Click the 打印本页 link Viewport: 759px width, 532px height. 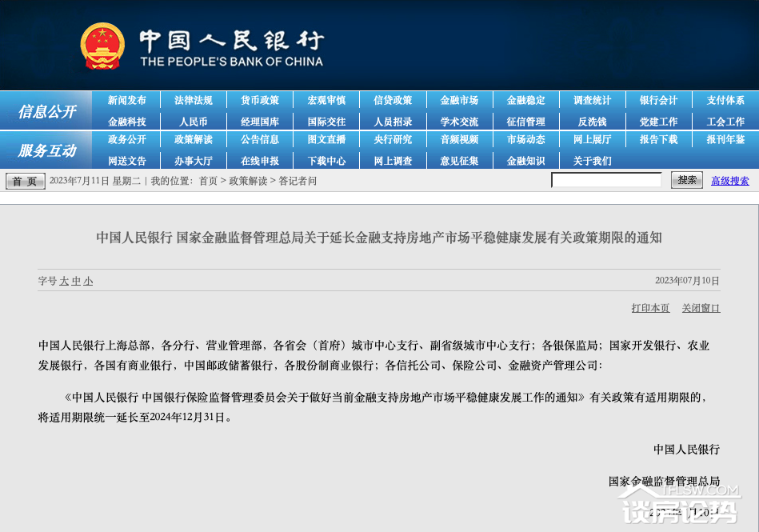650,308
